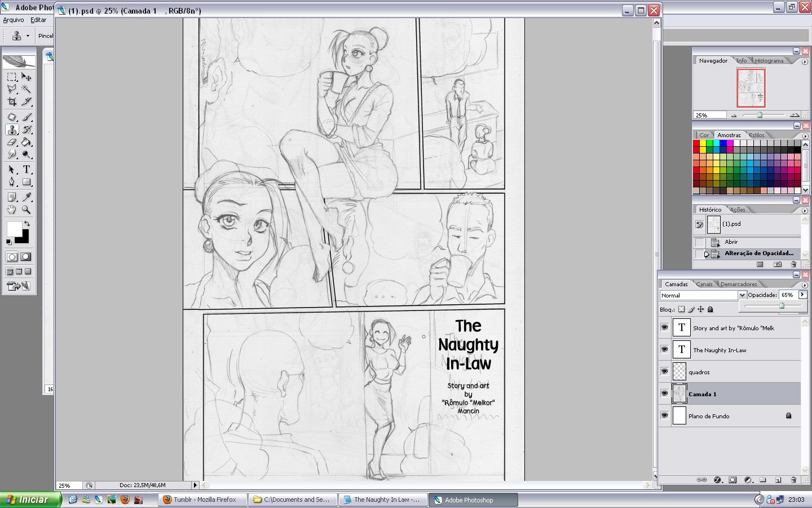Pick a red swatch in Amostras panel
The height and width of the screenshot is (508, 812).
(x=697, y=144)
